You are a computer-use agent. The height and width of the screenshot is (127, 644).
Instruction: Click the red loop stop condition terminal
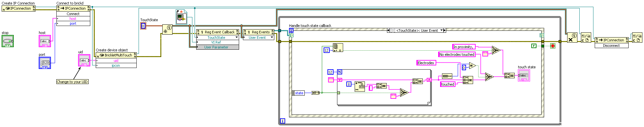pyautogui.click(x=553, y=46)
